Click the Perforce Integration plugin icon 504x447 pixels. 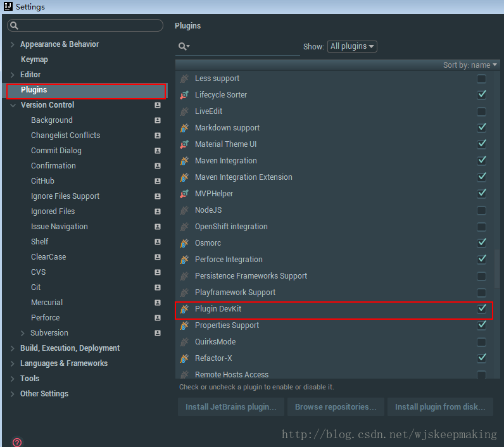click(184, 260)
